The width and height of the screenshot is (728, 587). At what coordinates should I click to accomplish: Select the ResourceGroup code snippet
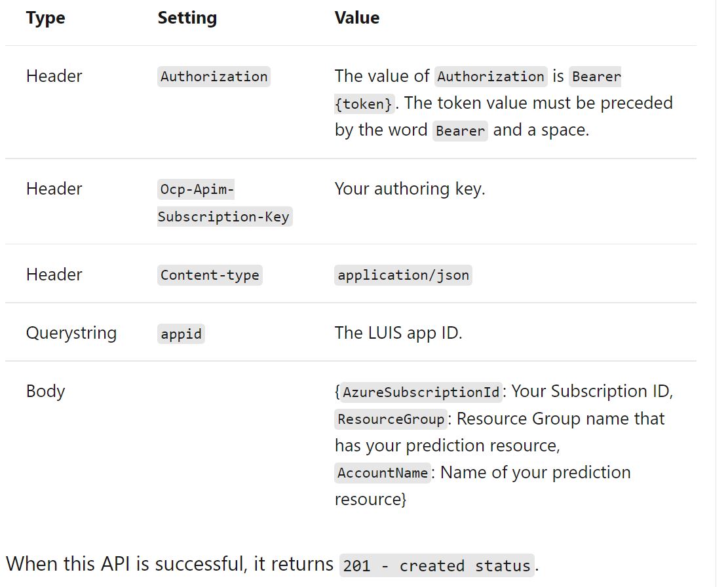click(x=391, y=419)
